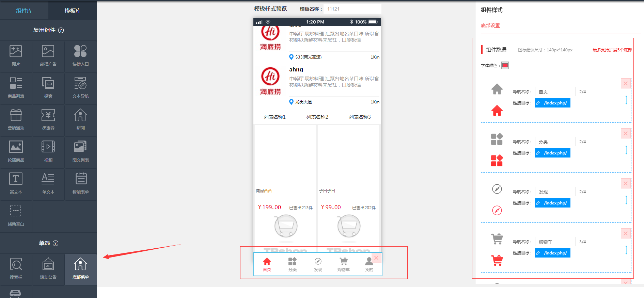This screenshot has width=644, height=298.
Task: Open link target for 购物车 item
Action: [552, 253]
